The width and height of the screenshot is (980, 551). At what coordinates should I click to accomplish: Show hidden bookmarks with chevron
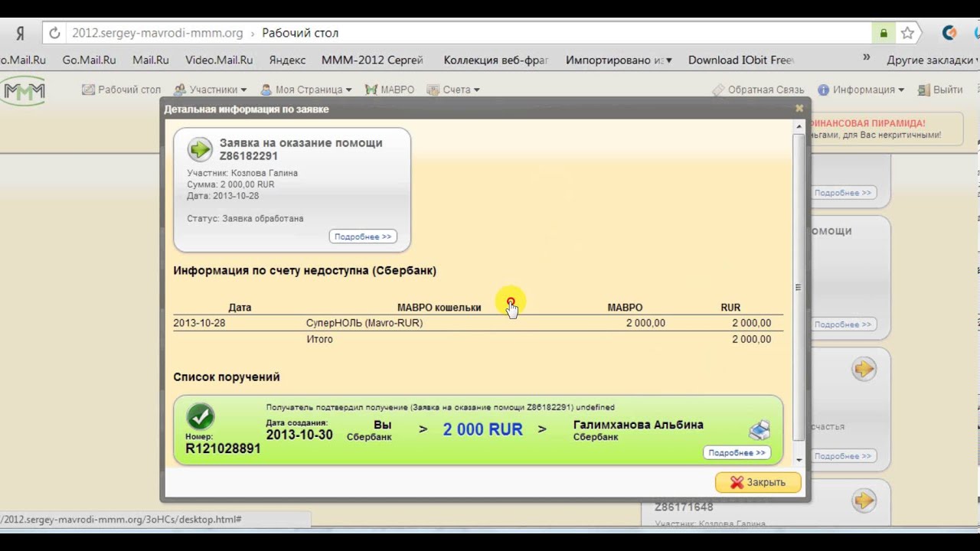pos(867,57)
